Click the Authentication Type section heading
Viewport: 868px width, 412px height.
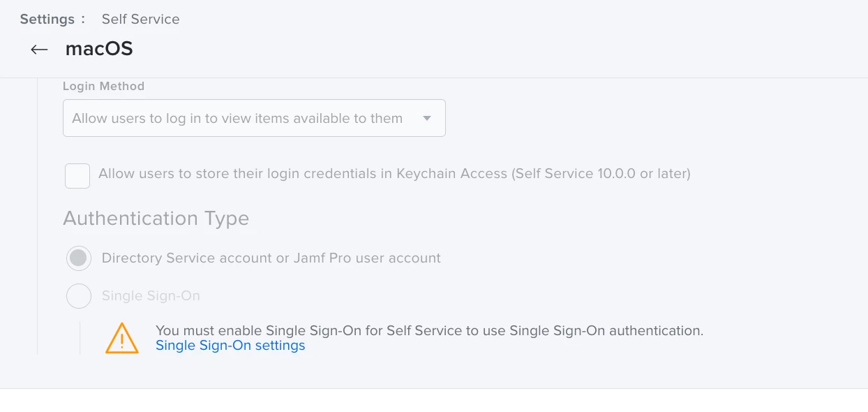pyautogui.click(x=156, y=219)
